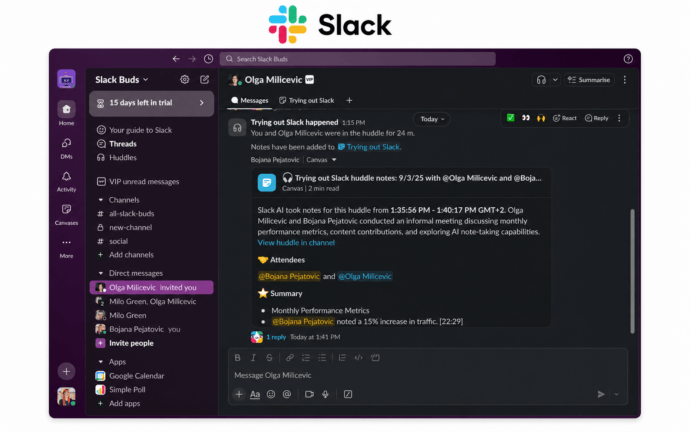Insert link in message
Screen dimensions: 690x432
point(290,358)
